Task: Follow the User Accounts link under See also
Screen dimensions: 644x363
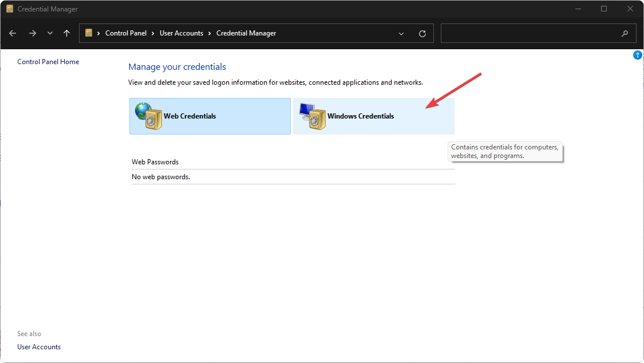Action: pyautogui.click(x=39, y=347)
